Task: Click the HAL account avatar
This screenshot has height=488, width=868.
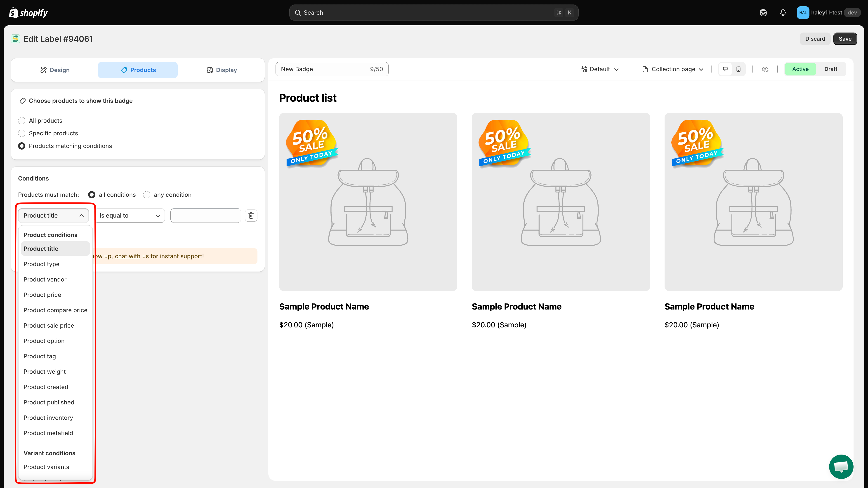Action: 803,12
